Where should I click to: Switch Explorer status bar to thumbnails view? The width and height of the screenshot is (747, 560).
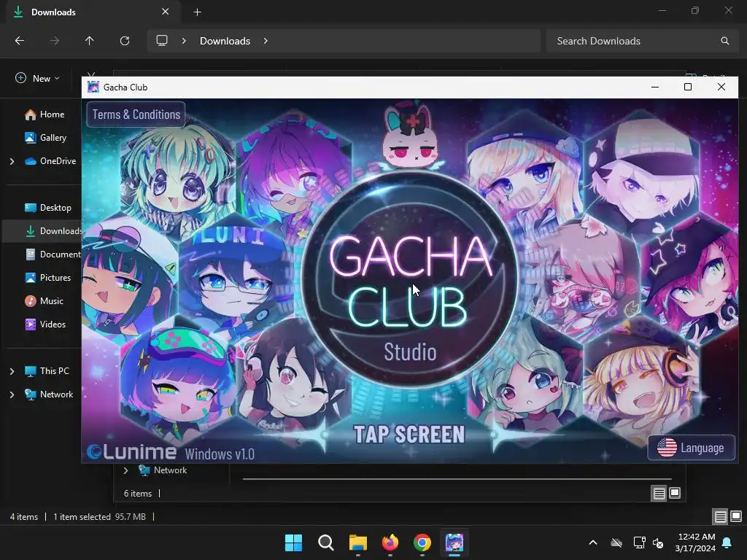(x=736, y=516)
